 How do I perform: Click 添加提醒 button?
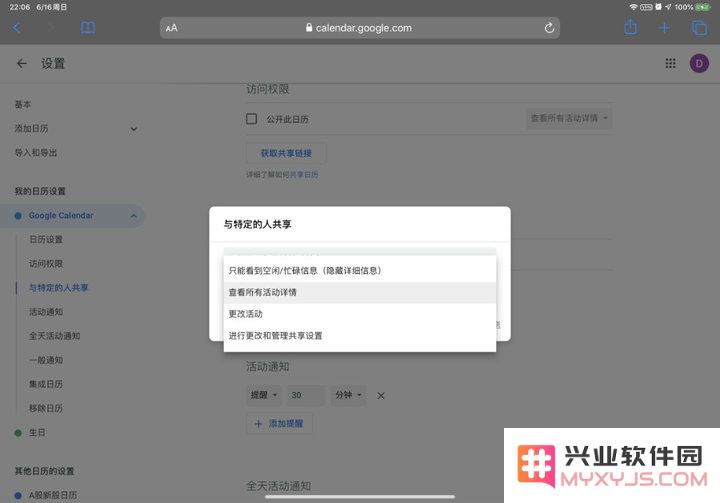(x=279, y=424)
